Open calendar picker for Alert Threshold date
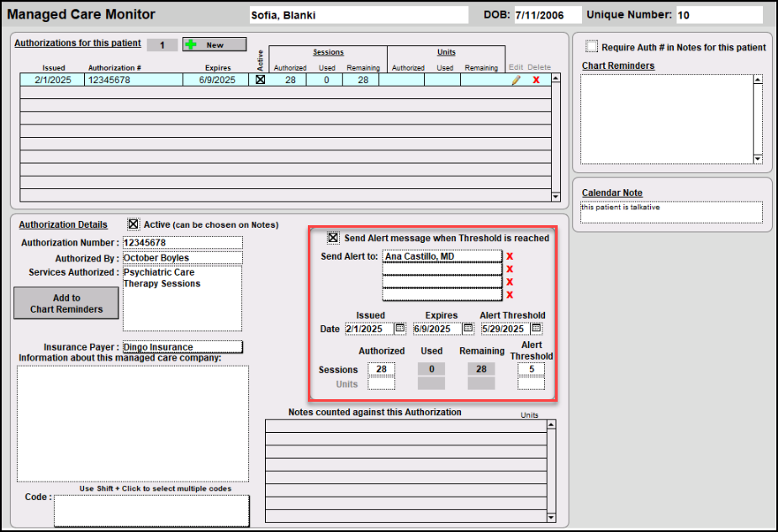 click(537, 329)
